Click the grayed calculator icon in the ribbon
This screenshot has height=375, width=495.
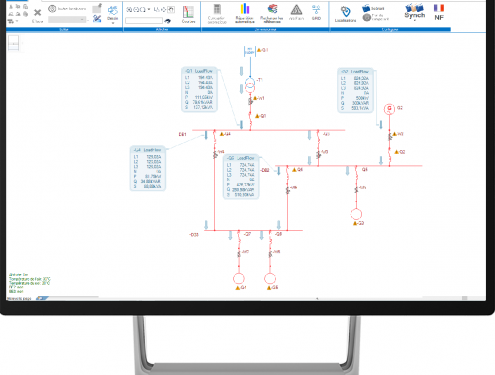(217, 9)
